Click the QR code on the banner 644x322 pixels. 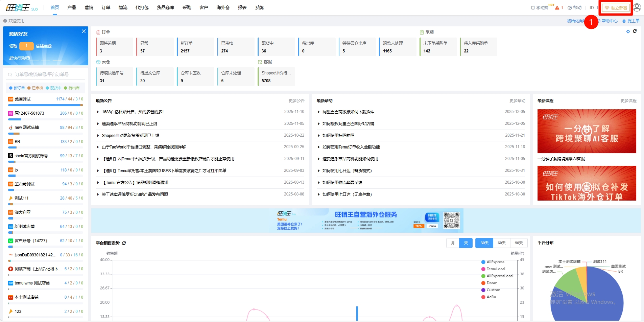[x=451, y=221]
